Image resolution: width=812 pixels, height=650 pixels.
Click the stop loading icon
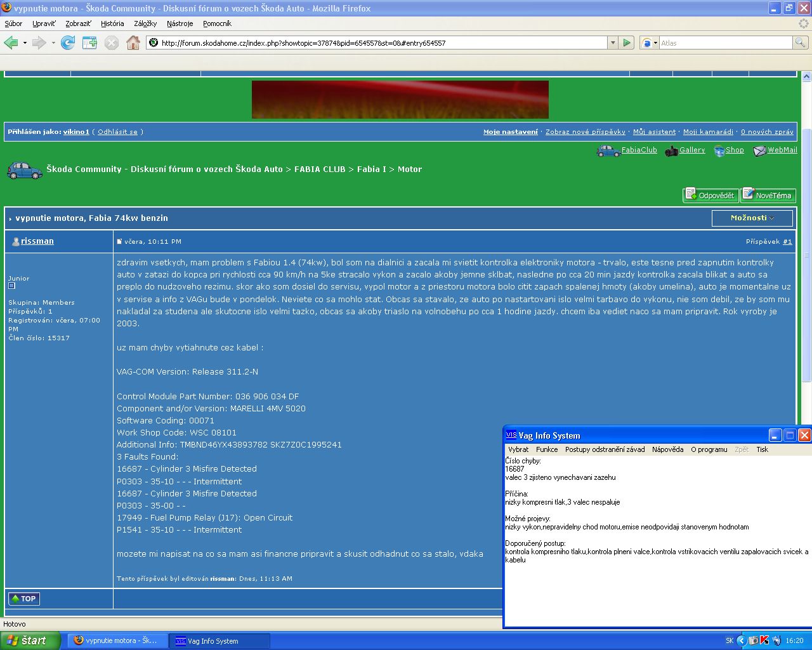point(112,43)
